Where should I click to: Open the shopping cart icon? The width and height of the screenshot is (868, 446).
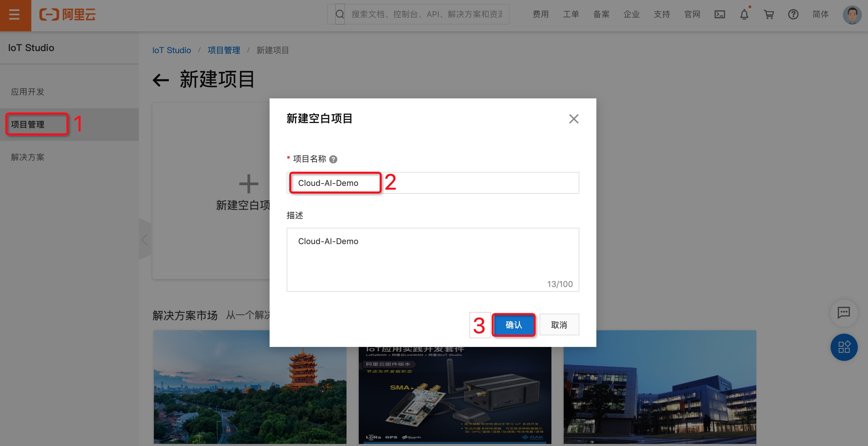coord(769,14)
